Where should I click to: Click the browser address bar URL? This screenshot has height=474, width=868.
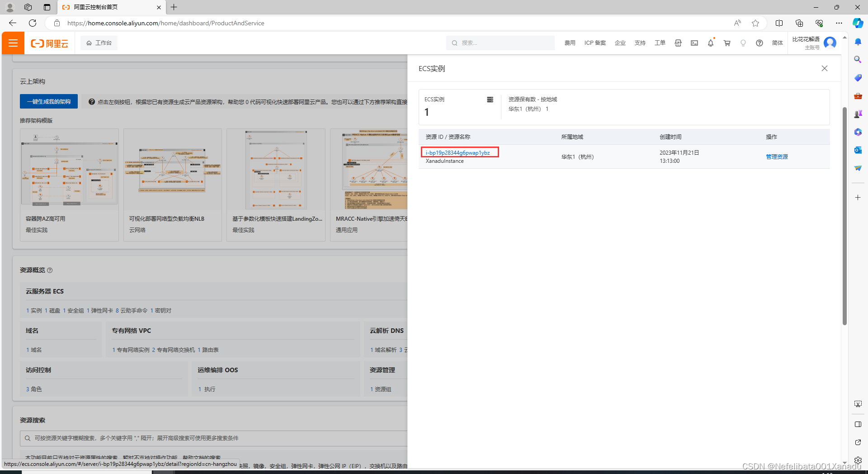165,23
